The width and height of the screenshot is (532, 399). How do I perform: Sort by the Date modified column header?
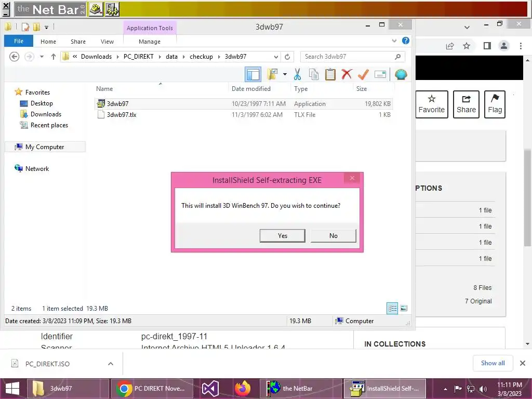pos(260,88)
